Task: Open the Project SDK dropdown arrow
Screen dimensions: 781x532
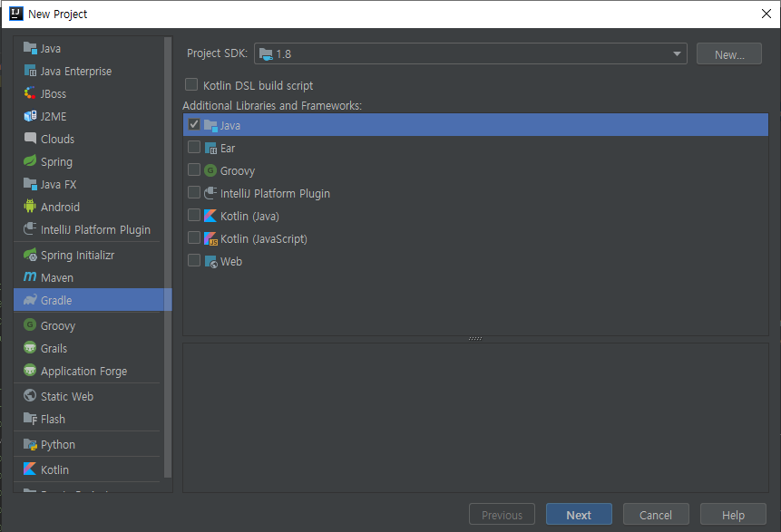Action: (x=677, y=53)
